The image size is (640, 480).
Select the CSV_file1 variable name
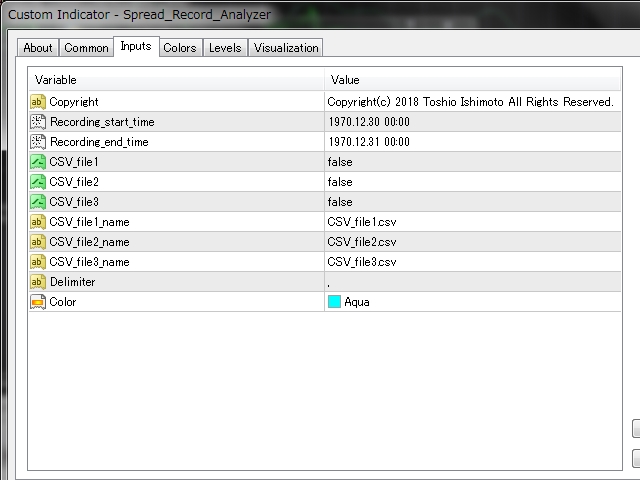click(74, 162)
